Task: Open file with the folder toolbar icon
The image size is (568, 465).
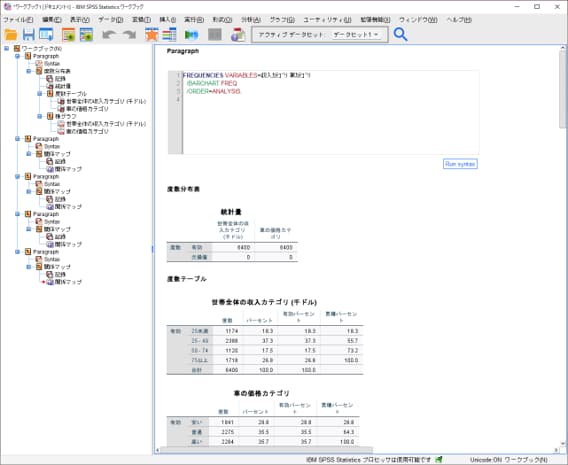Action: pyautogui.click(x=11, y=35)
